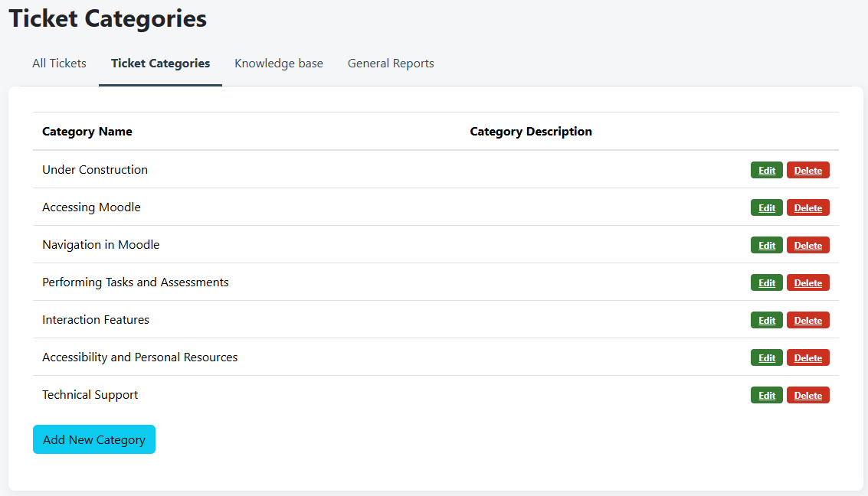The height and width of the screenshot is (496, 868).
Task: Delete the Interaction Features category
Action: [807, 321]
